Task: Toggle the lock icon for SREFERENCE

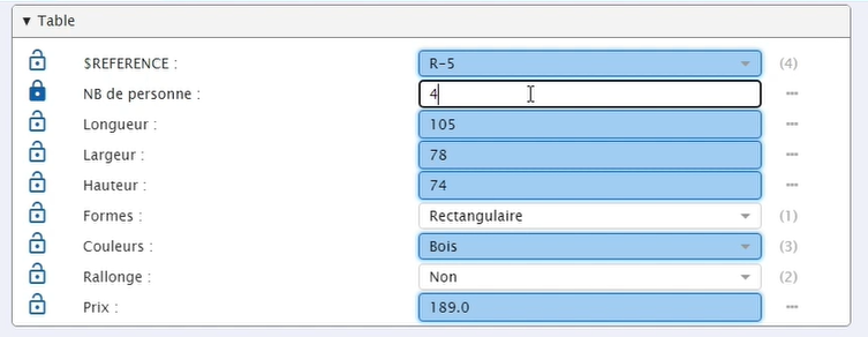Action: [37, 60]
